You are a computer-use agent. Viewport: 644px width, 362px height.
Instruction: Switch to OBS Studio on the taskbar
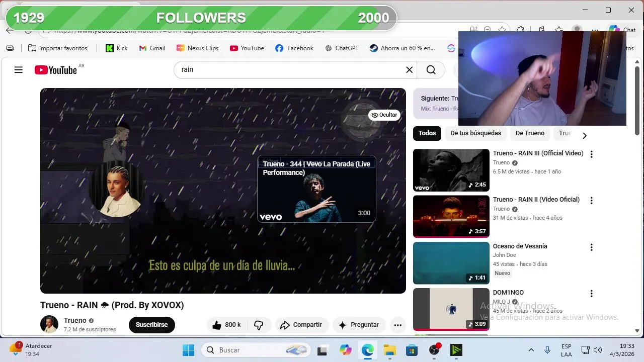(x=434, y=350)
